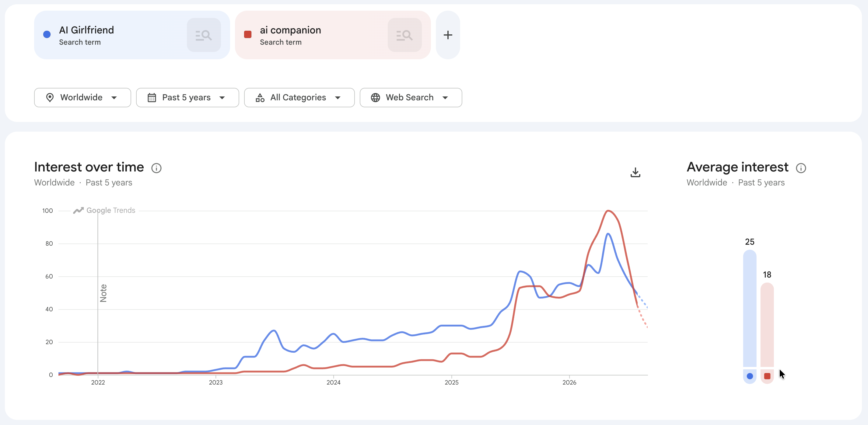
Task: Click the shapes icon in All Categories
Action: [260, 98]
